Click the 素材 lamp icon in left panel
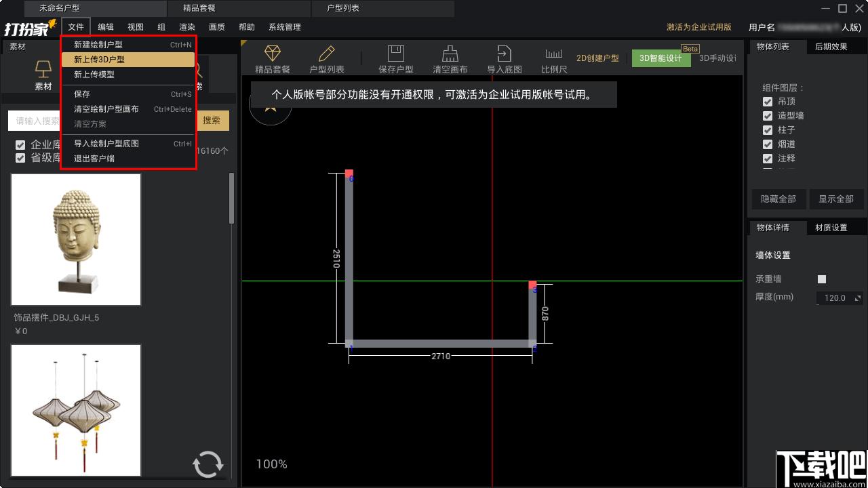This screenshot has height=488, width=868. (x=43, y=68)
